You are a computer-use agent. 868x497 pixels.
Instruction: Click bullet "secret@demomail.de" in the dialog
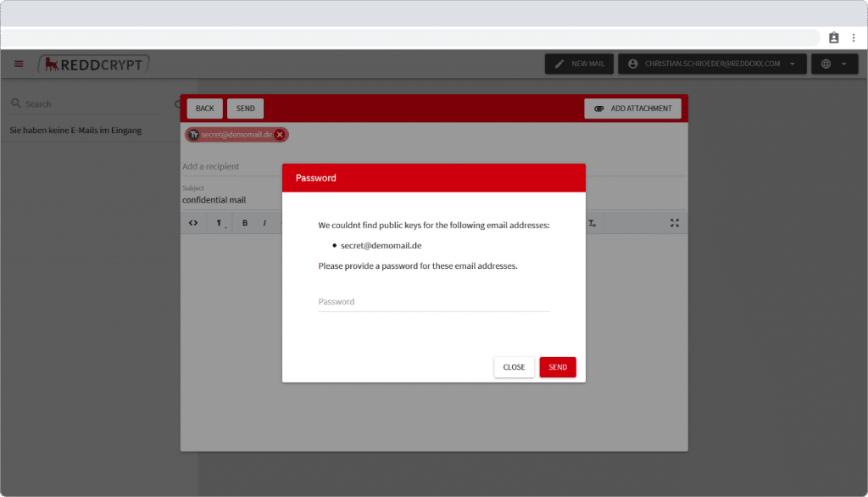coord(381,245)
